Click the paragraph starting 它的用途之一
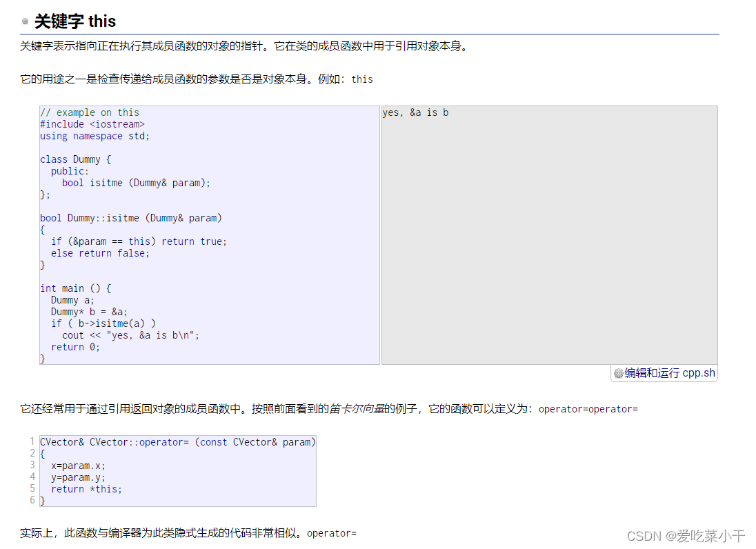Image resolution: width=756 pixels, height=549 pixels. point(196,79)
